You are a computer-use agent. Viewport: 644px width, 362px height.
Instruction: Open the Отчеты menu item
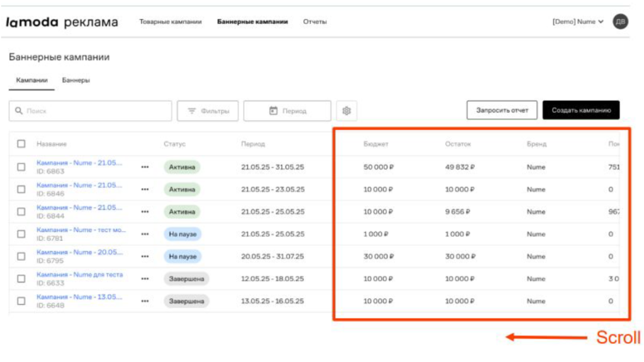pos(314,22)
